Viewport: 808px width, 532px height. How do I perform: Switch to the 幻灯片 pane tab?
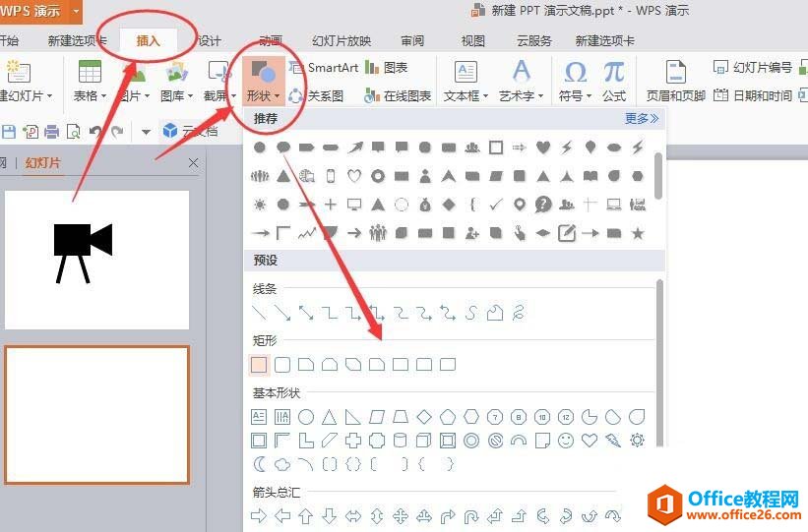tap(42, 163)
